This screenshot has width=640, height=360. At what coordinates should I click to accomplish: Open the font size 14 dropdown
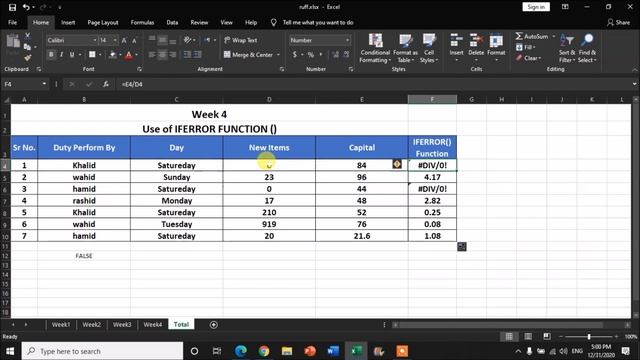[115, 40]
